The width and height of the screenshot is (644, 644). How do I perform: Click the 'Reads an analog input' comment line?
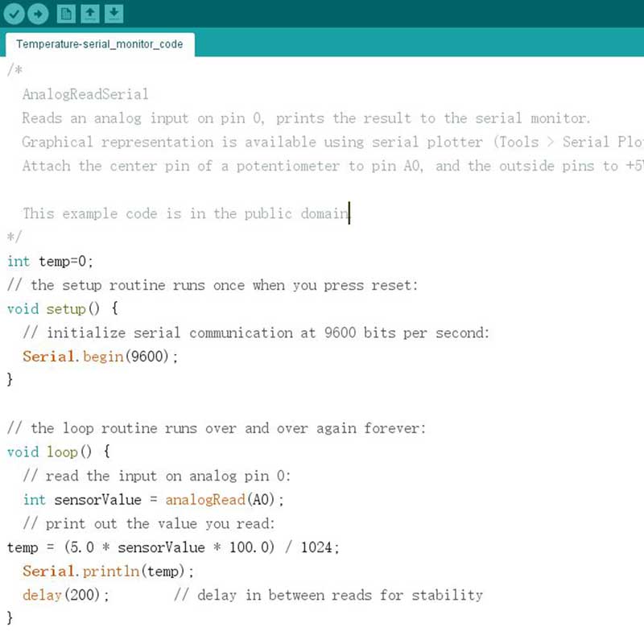point(306,118)
